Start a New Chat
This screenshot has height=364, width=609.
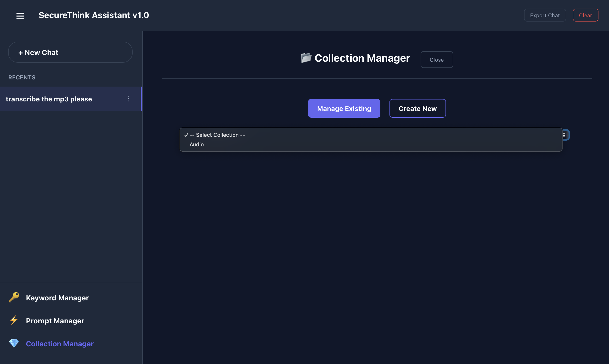point(70,52)
